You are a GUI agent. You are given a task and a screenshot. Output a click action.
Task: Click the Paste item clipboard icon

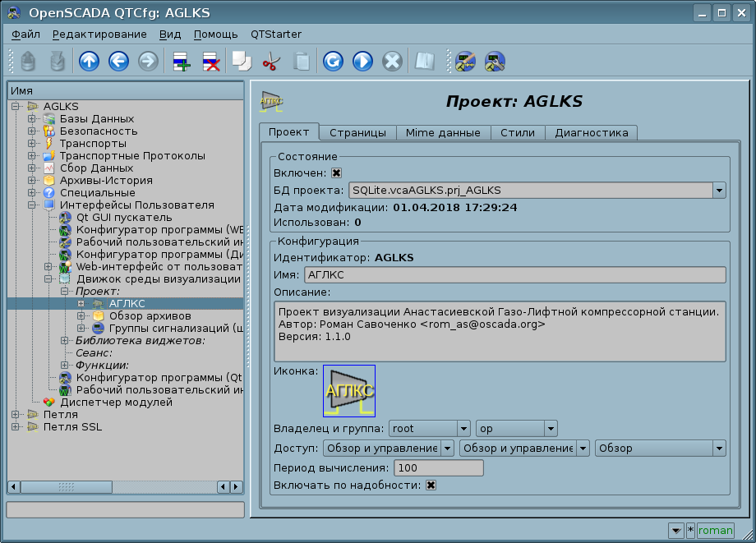[x=302, y=62]
